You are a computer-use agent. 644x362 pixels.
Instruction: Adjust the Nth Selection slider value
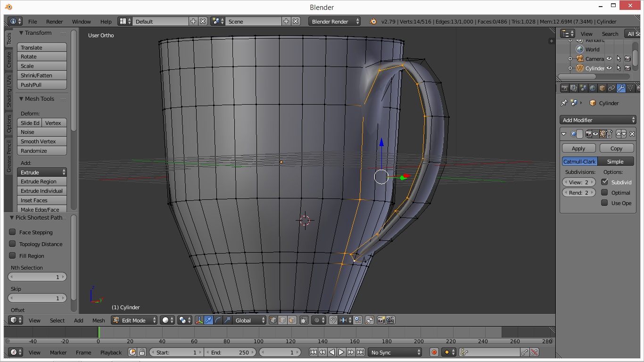click(37, 277)
